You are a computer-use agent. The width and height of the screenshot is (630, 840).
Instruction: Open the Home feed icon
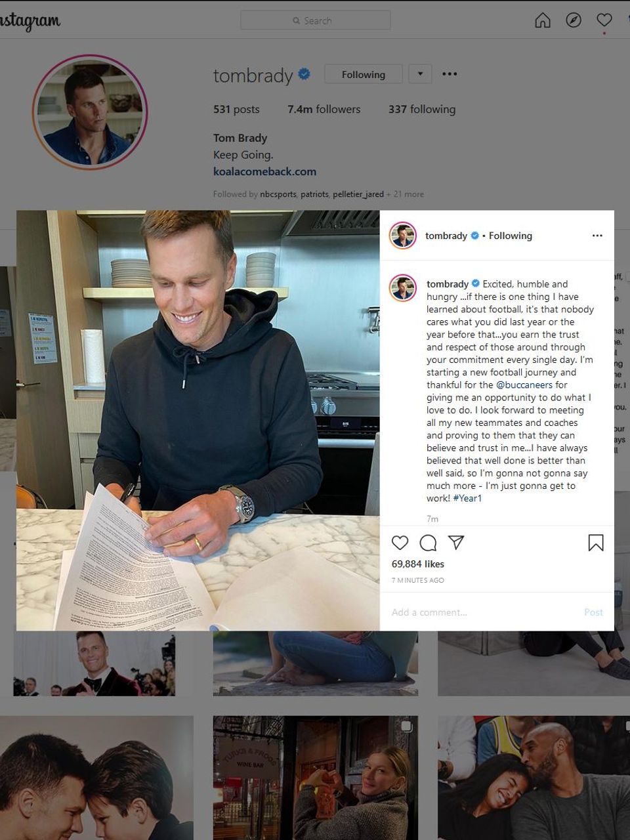click(543, 20)
